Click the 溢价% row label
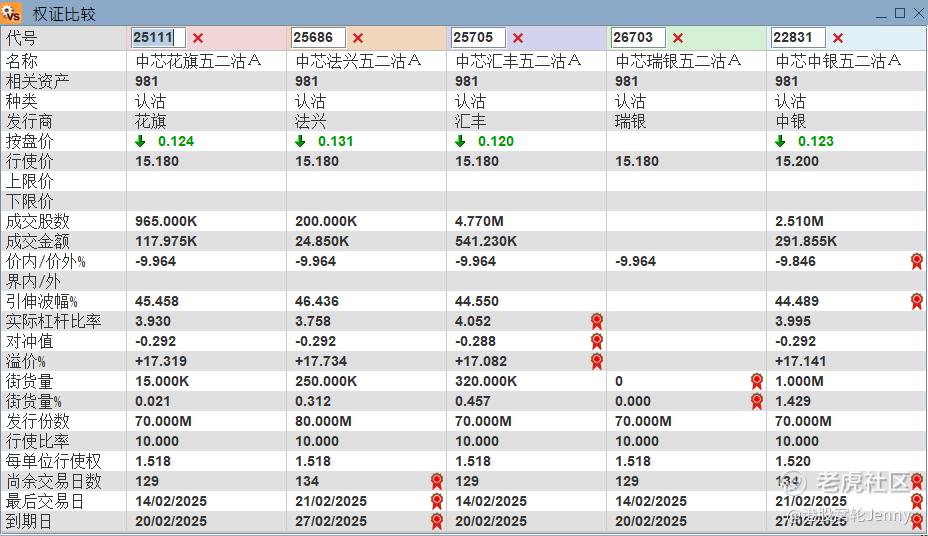This screenshot has height=536, width=928. [25, 361]
